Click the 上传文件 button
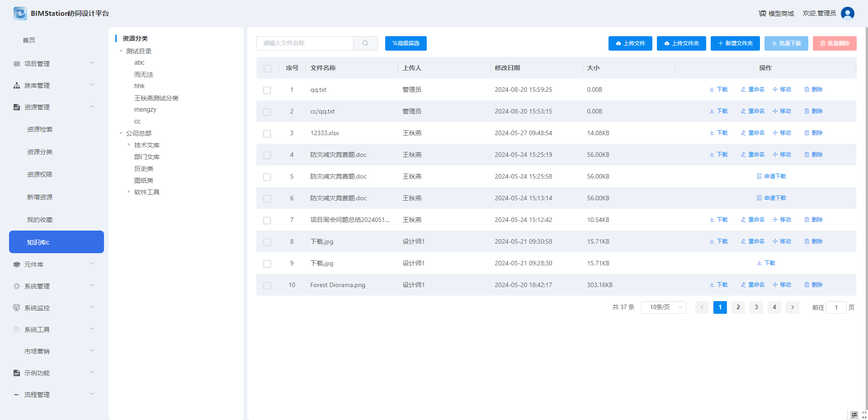Image resolution: width=868 pixels, height=420 pixels. point(630,43)
